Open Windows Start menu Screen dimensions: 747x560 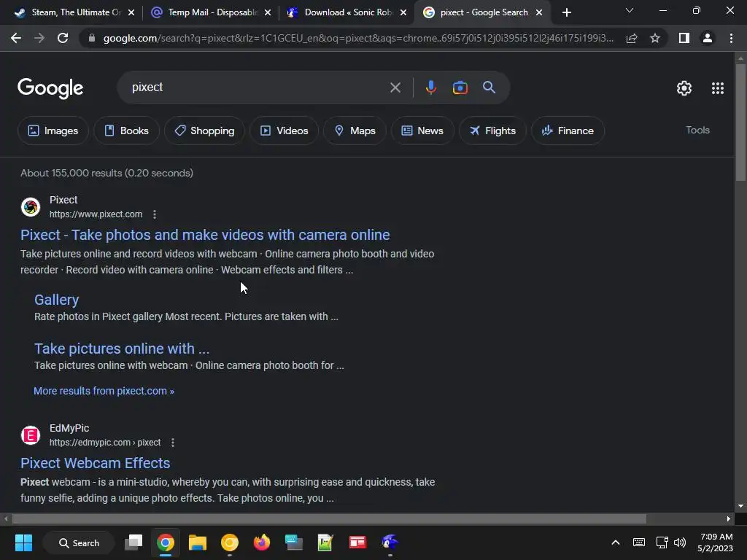point(23,542)
